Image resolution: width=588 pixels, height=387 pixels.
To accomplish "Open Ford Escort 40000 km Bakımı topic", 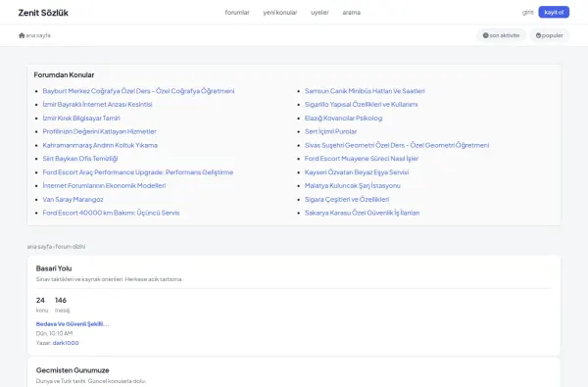I will pyautogui.click(x=111, y=213).
